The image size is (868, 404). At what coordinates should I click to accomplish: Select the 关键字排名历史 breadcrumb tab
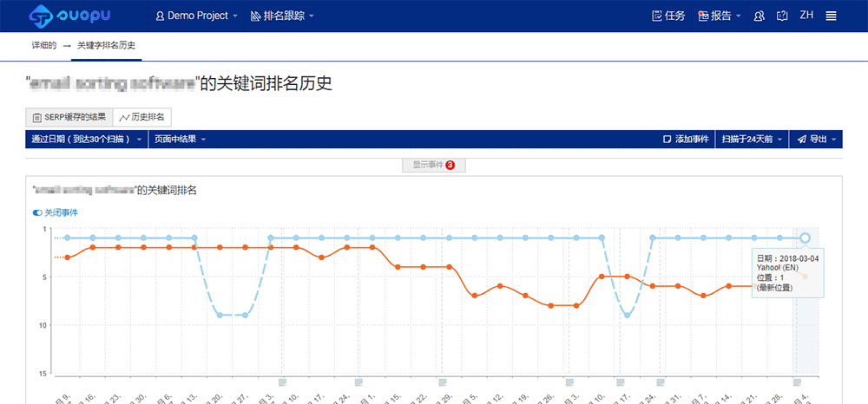pos(106,46)
